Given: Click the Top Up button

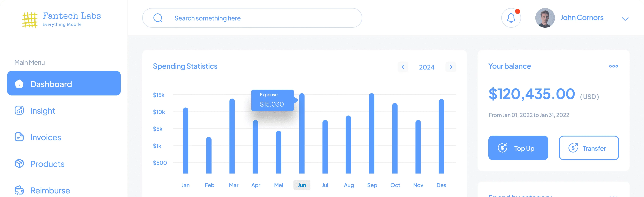Looking at the screenshot, I should click(518, 148).
